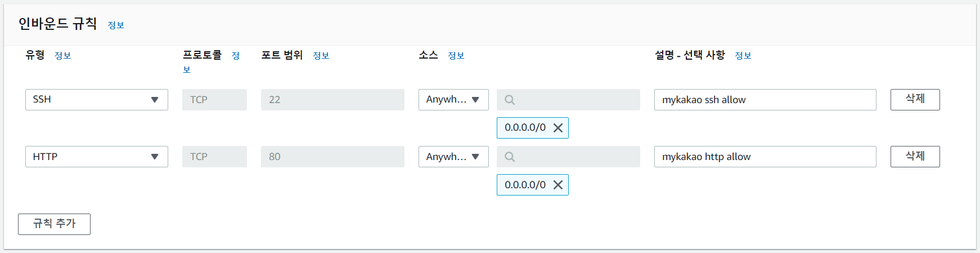Click search icon in SSH source field
This screenshot has width=980, height=253.
pyautogui.click(x=510, y=100)
